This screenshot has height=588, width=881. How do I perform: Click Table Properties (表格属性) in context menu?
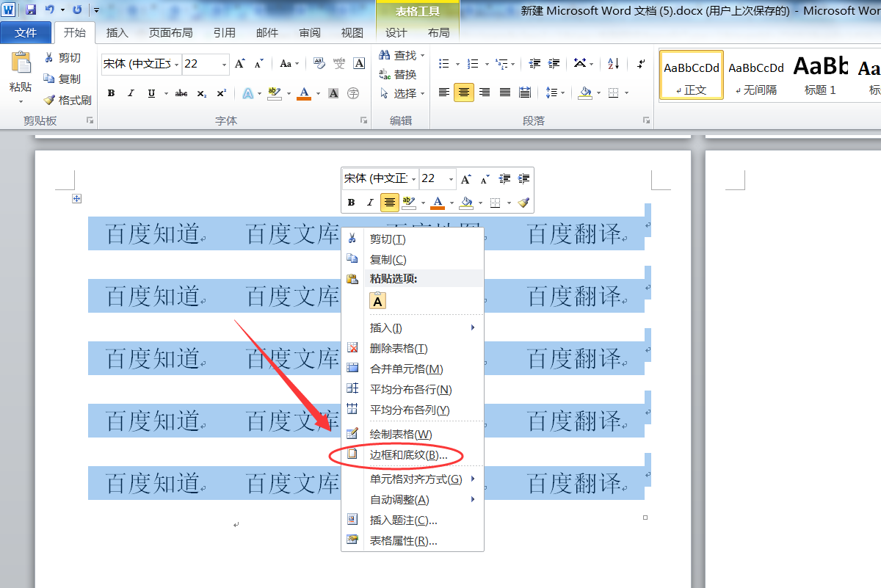coord(413,541)
